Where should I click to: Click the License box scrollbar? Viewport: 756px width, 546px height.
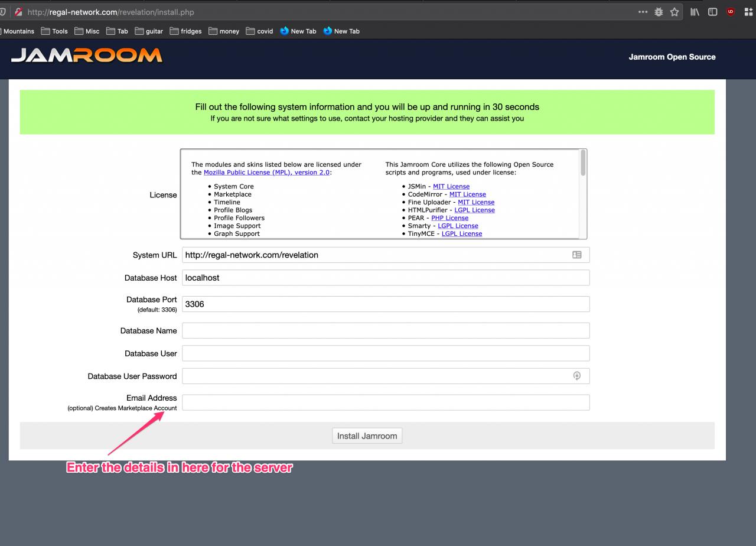click(x=583, y=162)
